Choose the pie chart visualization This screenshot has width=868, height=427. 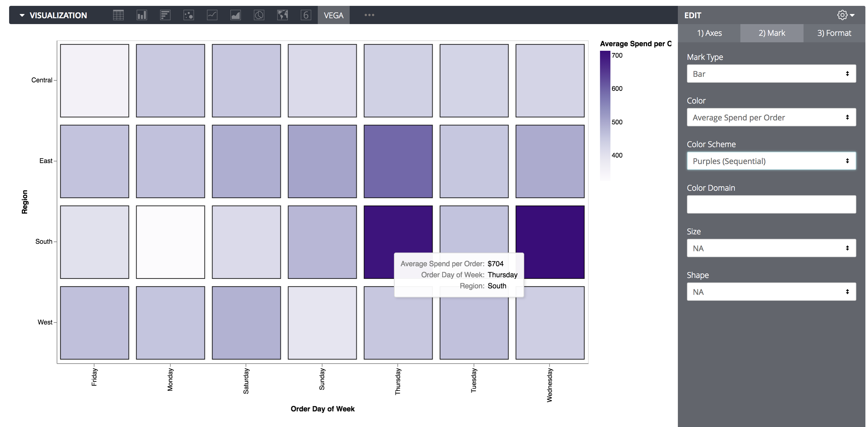pos(259,15)
